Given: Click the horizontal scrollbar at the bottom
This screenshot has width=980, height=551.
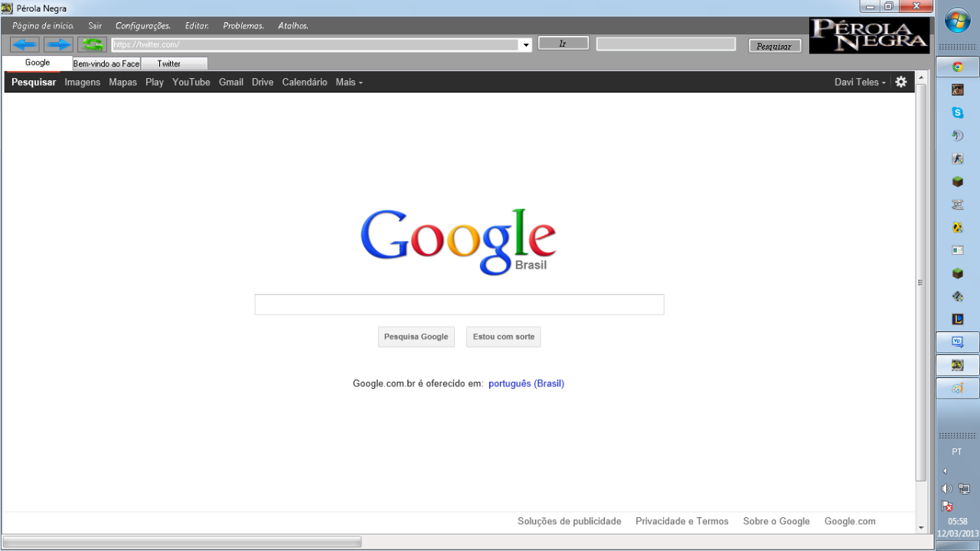Looking at the screenshot, I should click(182, 542).
